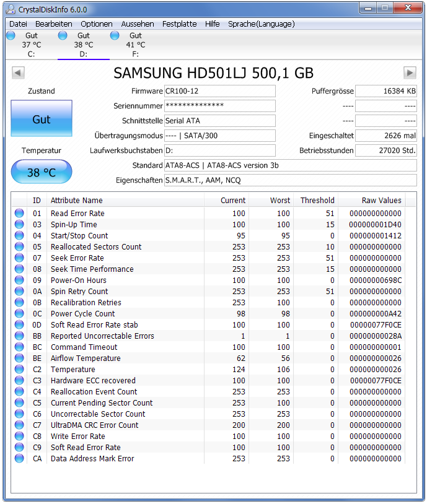Click the Worst column header
Viewport: 427px width, 504px height.
tap(271, 201)
